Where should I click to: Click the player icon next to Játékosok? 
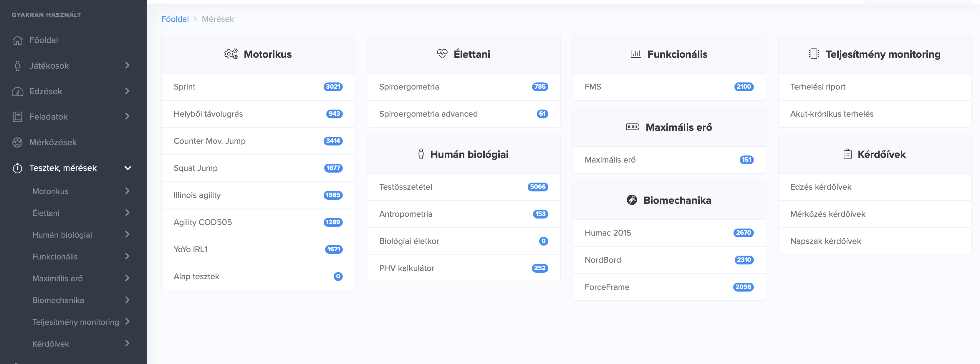coord(17,66)
